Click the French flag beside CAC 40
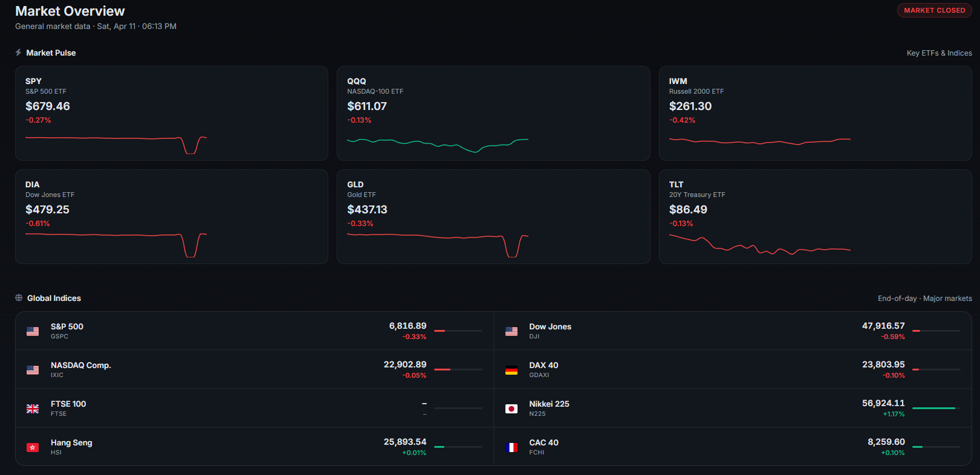The width and height of the screenshot is (980, 475). (x=511, y=447)
